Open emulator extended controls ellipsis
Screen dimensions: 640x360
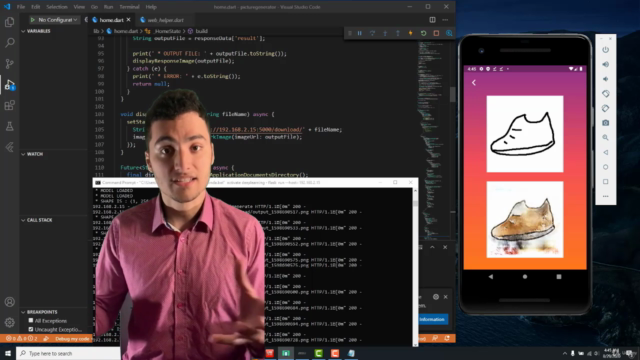606,196
